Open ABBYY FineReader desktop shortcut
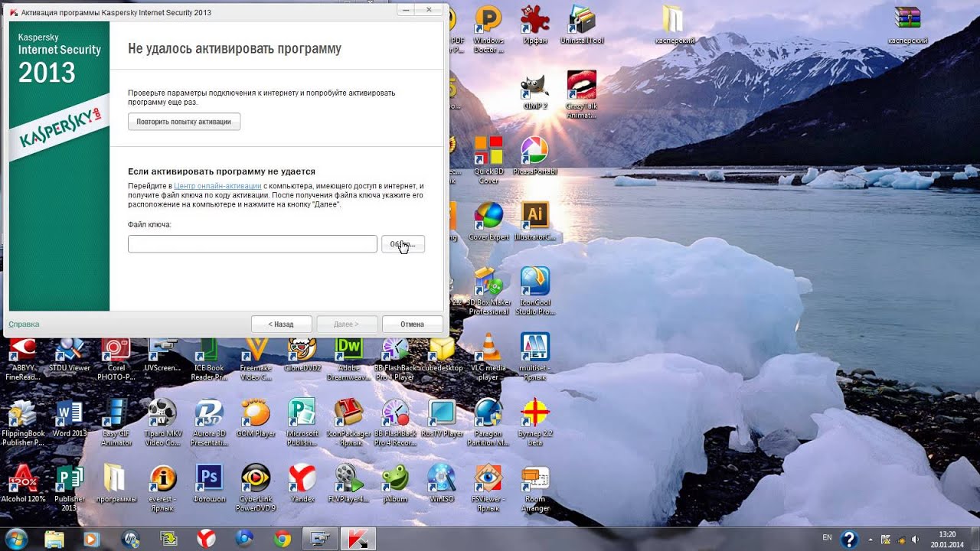The width and height of the screenshot is (980, 551). pyautogui.click(x=23, y=360)
